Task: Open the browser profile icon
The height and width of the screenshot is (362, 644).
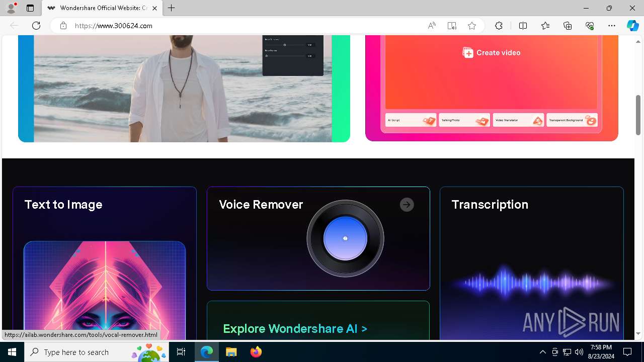Action: point(11,8)
